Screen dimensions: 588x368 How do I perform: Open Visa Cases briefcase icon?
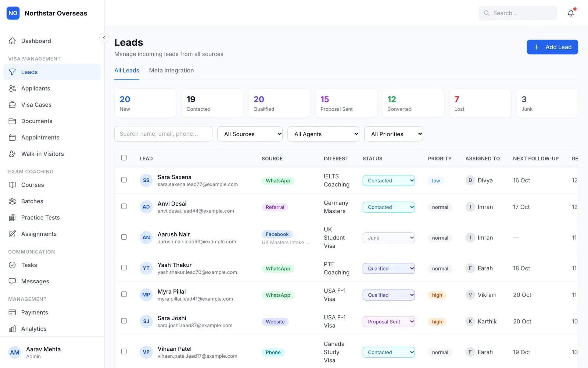click(12, 105)
